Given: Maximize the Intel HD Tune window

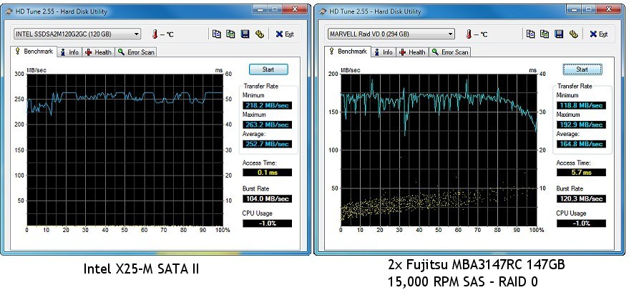Looking at the screenshot, I should coord(274,9).
